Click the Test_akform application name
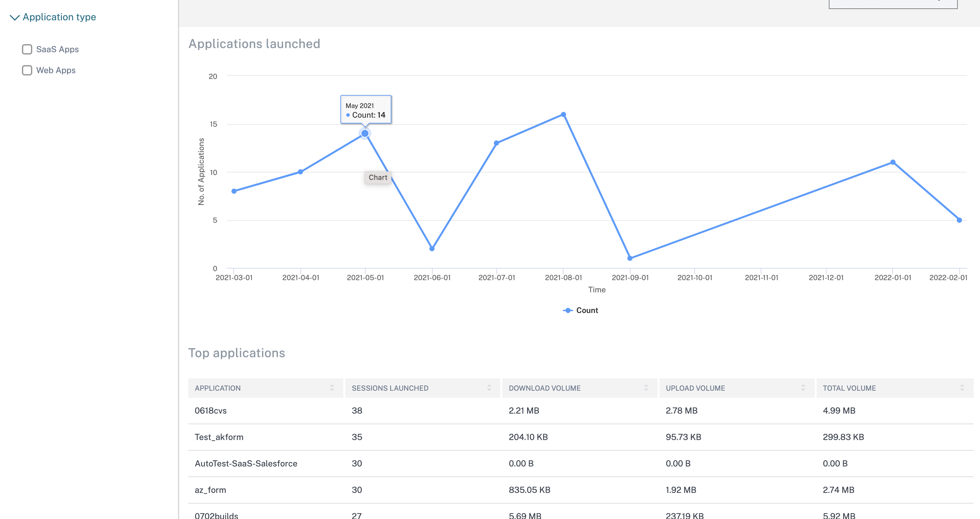This screenshot has width=980, height=519. pyautogui.click(x=219, y=437)
